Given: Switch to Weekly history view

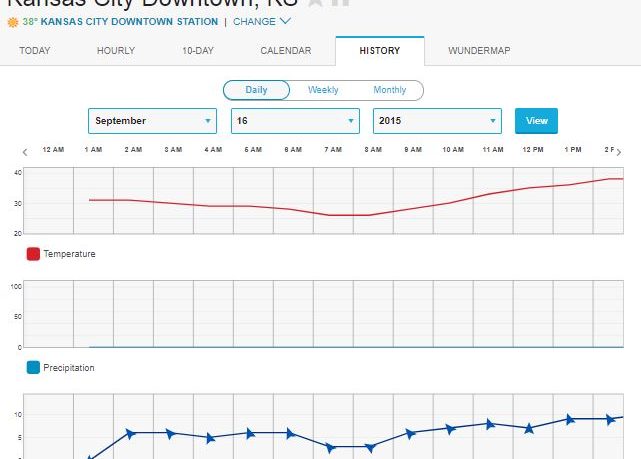Looking at the screenshot, I should 323,90.
